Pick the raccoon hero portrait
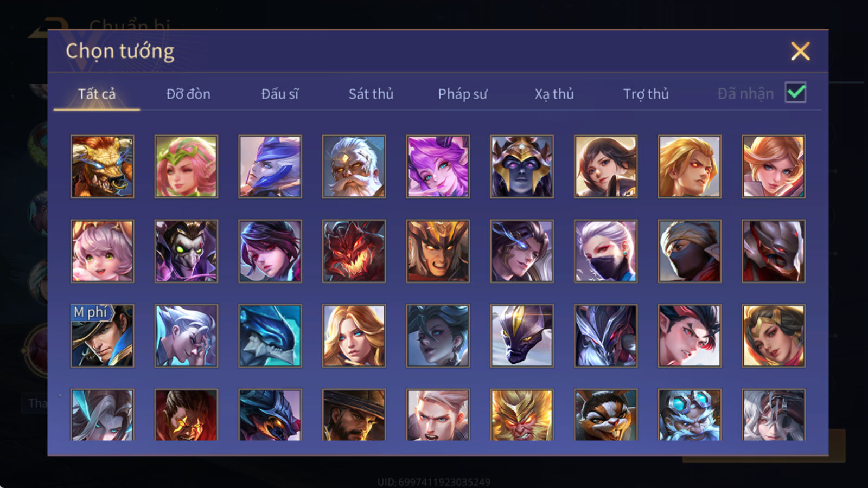 pyautogui.click(x=605, y=415)
